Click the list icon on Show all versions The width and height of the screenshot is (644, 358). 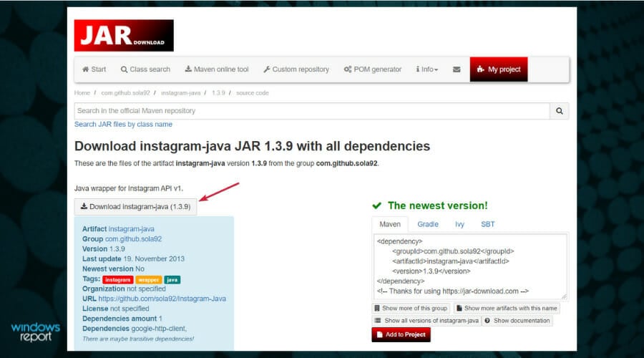pyautogui.click(x=377, y=321)
